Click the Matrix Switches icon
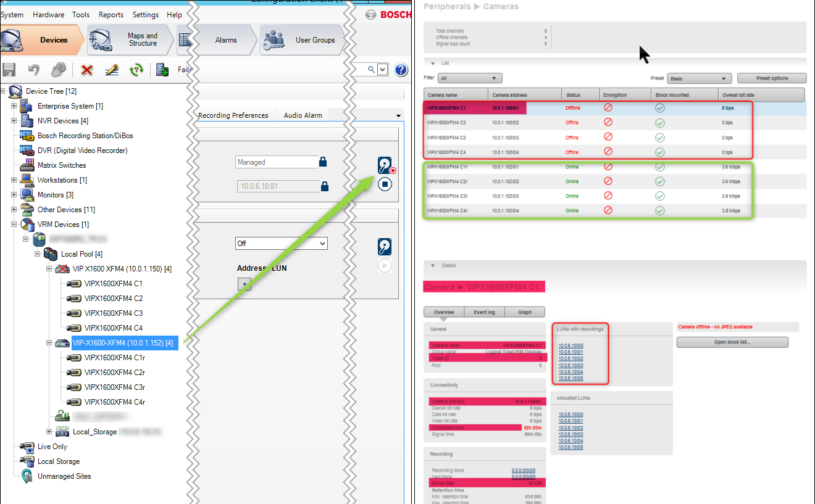 (27, 165)
